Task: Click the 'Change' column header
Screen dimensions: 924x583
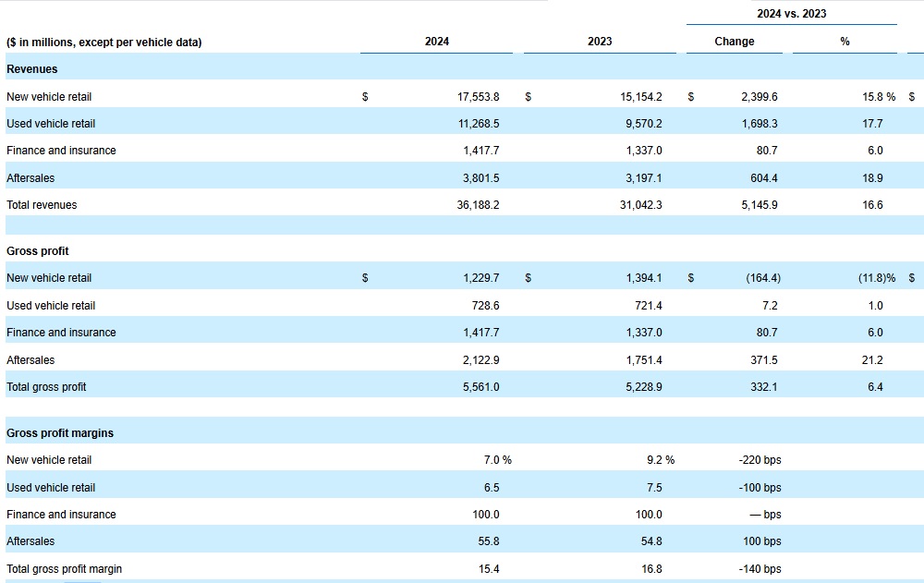Action: click(x=735, y=42)
